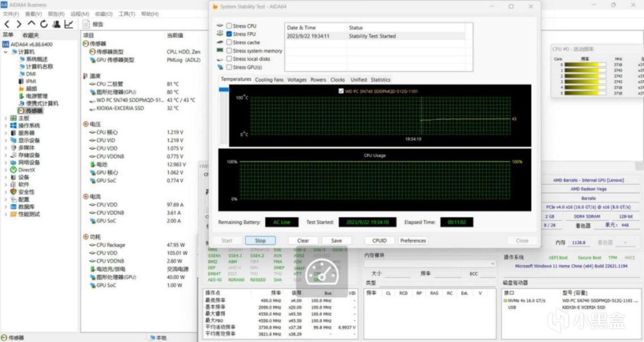The image size is (644, 342).
Task: Uncheck the Stress FPU checkbox
Action: click(x=229, y=34)
